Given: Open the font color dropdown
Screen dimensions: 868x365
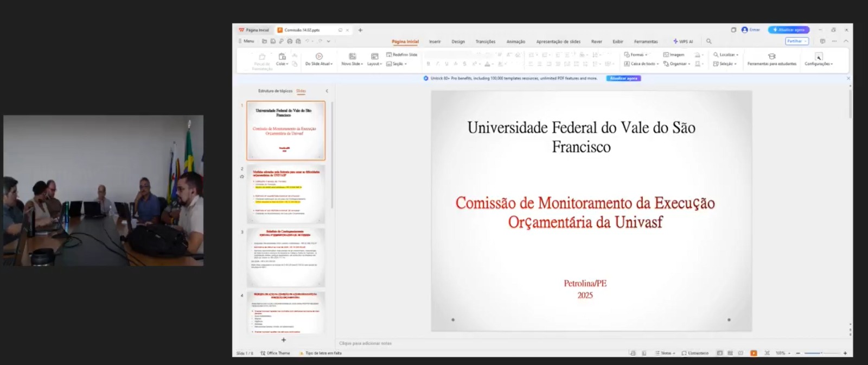Looking at the screenshot, I should (x=493, y=64).
